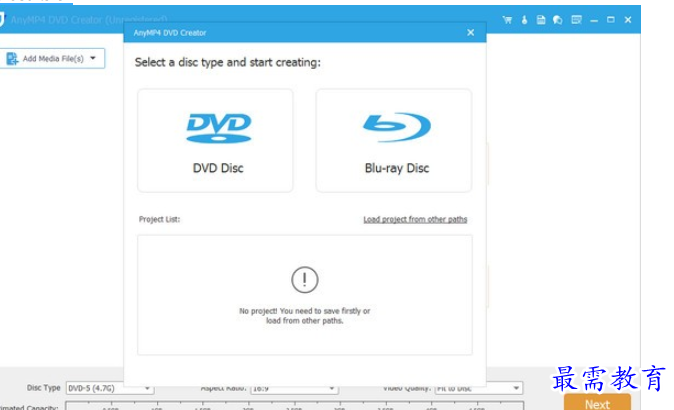Expand the Add Media File(s) dropdown arrow
Screen dimensions: 674x410
pos(93,58)
